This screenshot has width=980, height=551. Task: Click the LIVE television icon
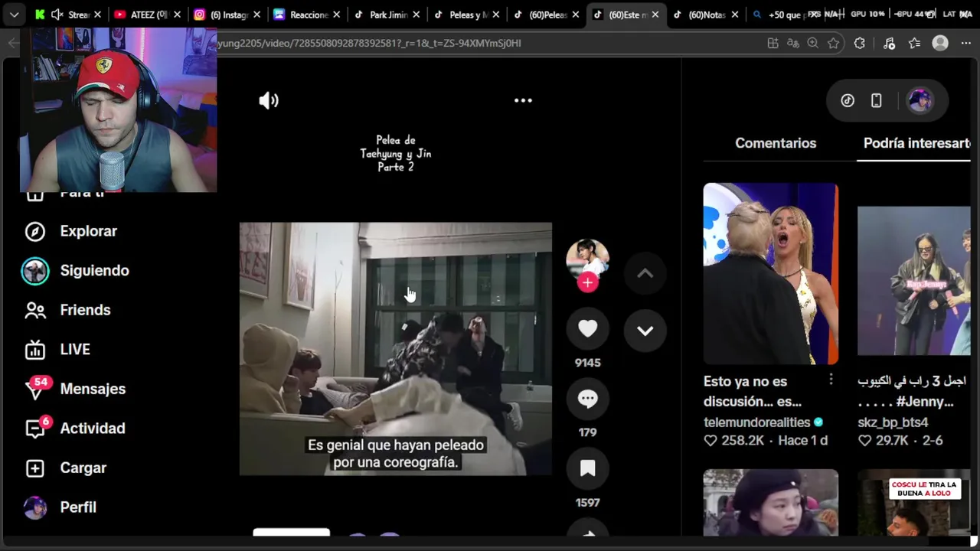point(35,350)
